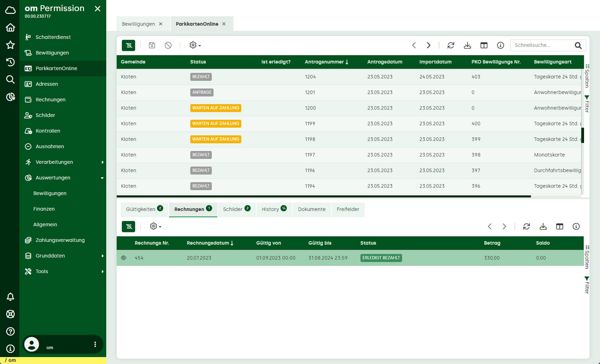Click the cancel circle-slash icon
The image size is (600, 364).
pyautogui.click(x=168, y=45)
